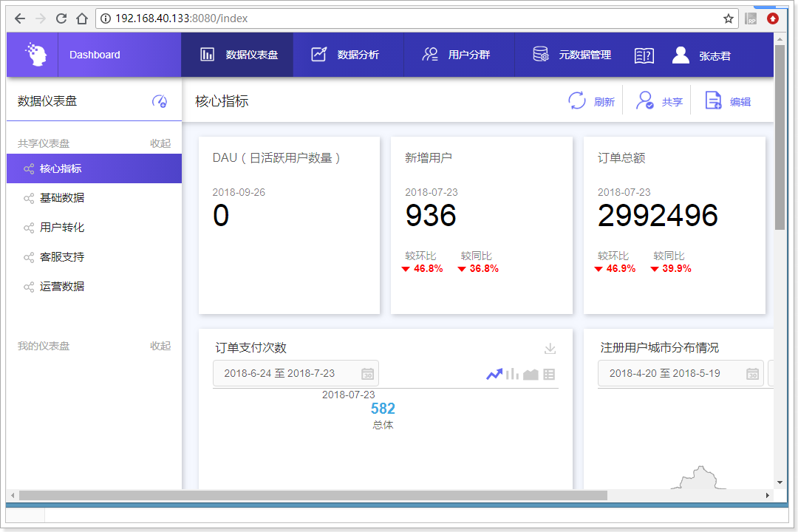Viewport: 798px width, 532px height.
Task: Open the help book icon in navbar
Action: [x=644, y=55]
